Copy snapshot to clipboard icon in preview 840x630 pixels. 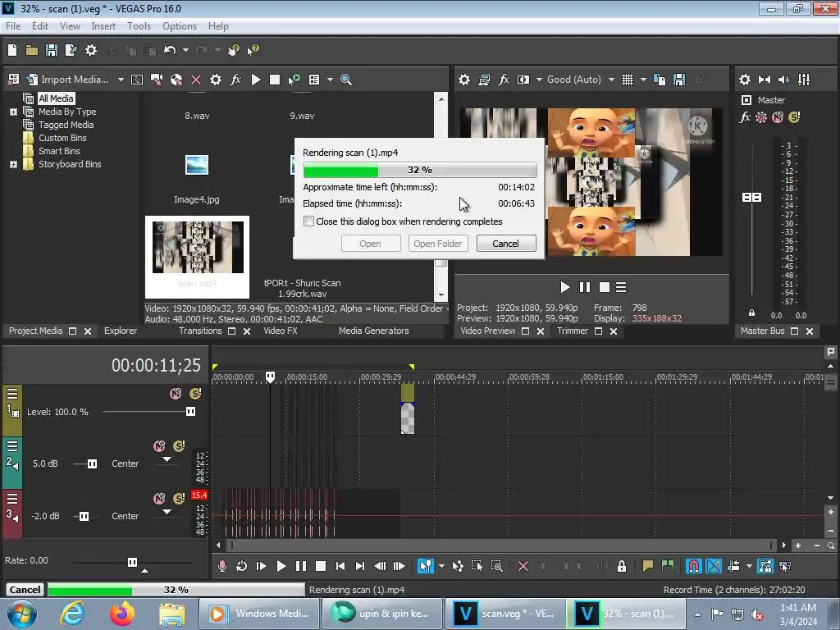(x=660, y=80)
